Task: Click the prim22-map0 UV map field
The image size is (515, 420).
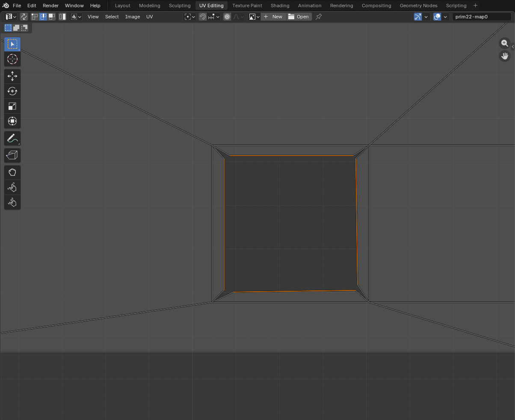Action: (x=482, y=17)
